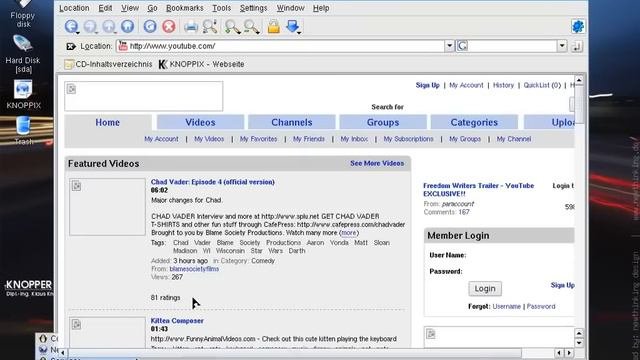640x360 pixels.
Task: Open the Tools menu
Action: coord(221,8)
